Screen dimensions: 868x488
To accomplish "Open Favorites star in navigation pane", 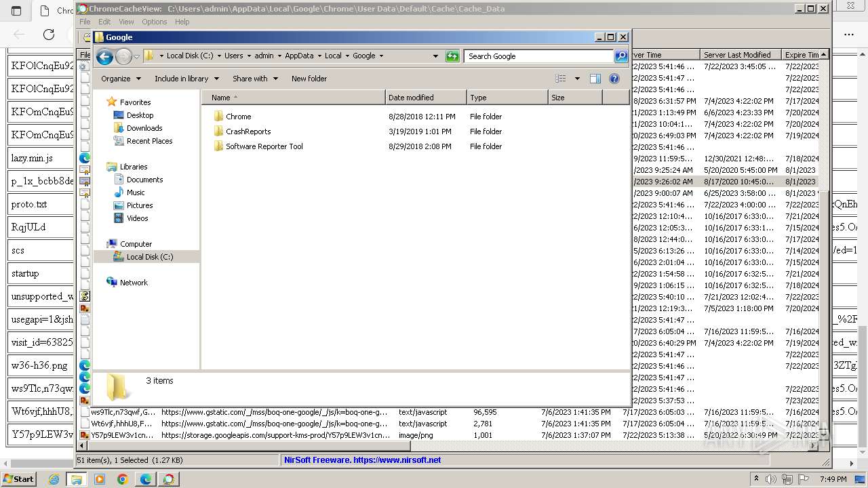I will pos(112,102).
